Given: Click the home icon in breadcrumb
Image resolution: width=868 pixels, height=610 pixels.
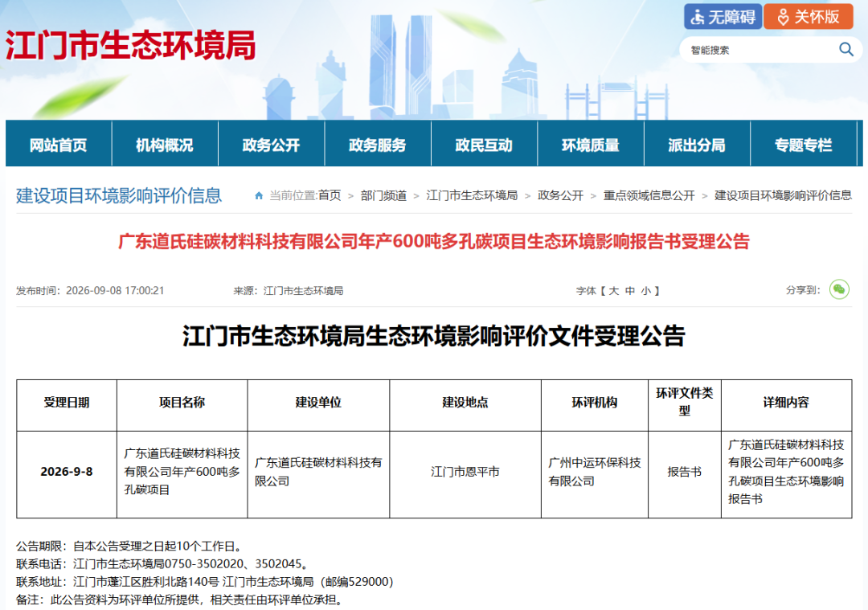Looking at the screenshot, I should pyautogui.click(x=259, y=195).
